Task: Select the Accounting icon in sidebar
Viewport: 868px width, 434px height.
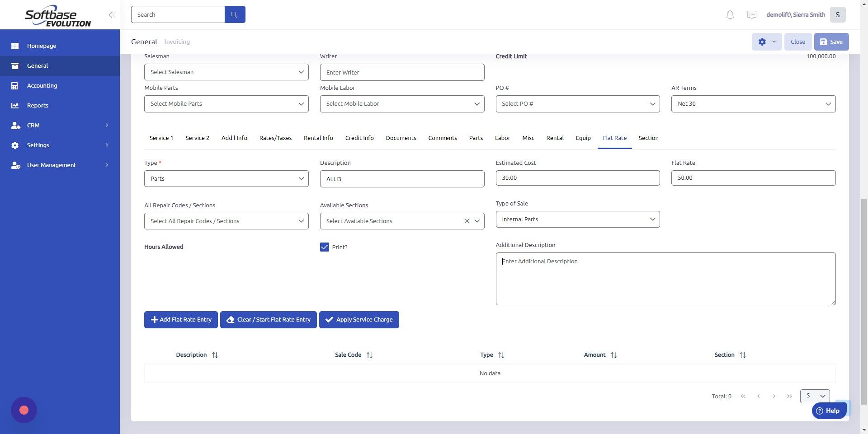Action: [16, 85]
